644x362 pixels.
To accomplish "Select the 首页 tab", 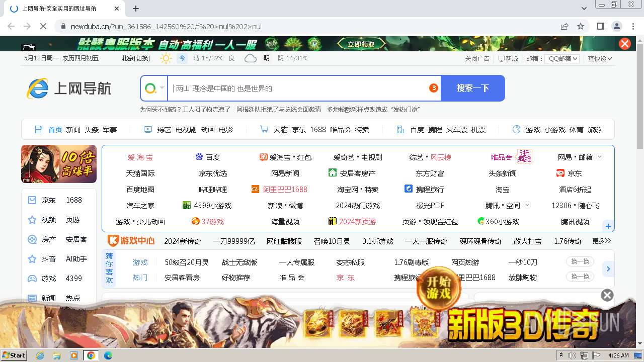I will coord(55,129).
